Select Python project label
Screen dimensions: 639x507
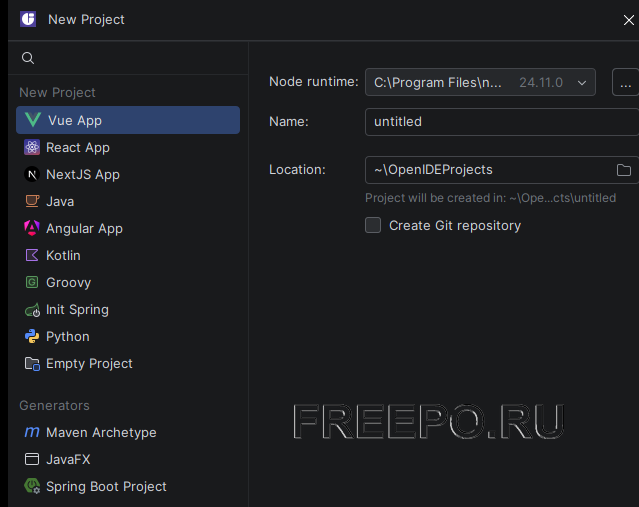tap(68, 337)
